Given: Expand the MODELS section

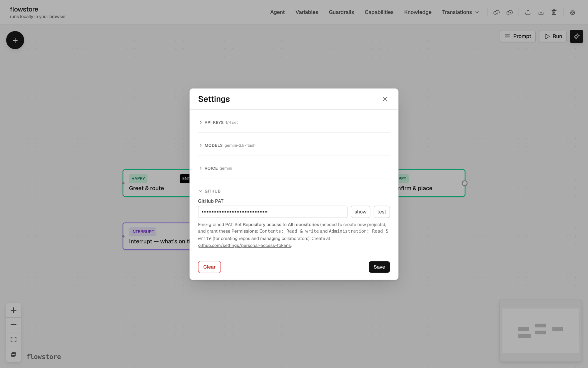Looking at the screenshot, I should pos(227,145).
